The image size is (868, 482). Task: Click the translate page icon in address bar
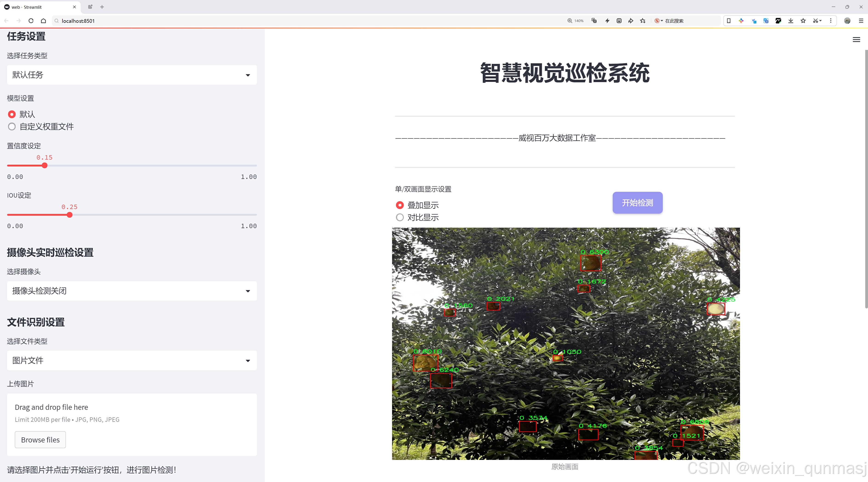594,20
